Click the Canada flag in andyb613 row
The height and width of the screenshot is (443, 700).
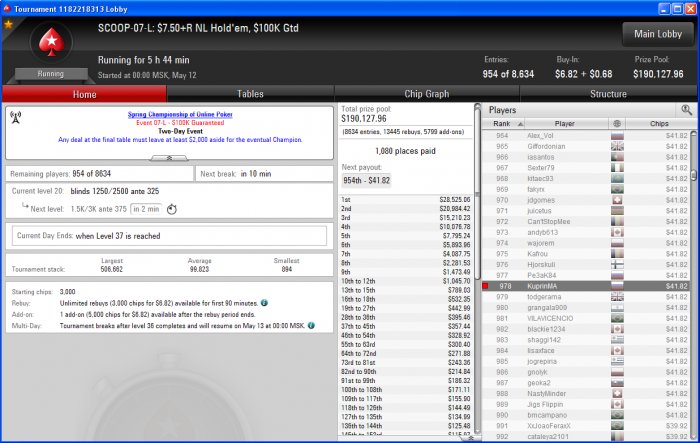pos(617,232)
